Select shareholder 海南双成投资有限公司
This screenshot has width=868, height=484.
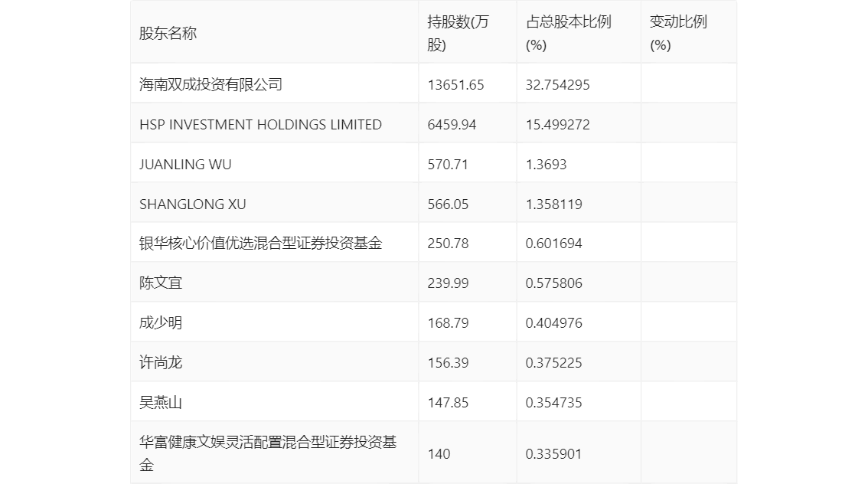(x=211, y=85)
